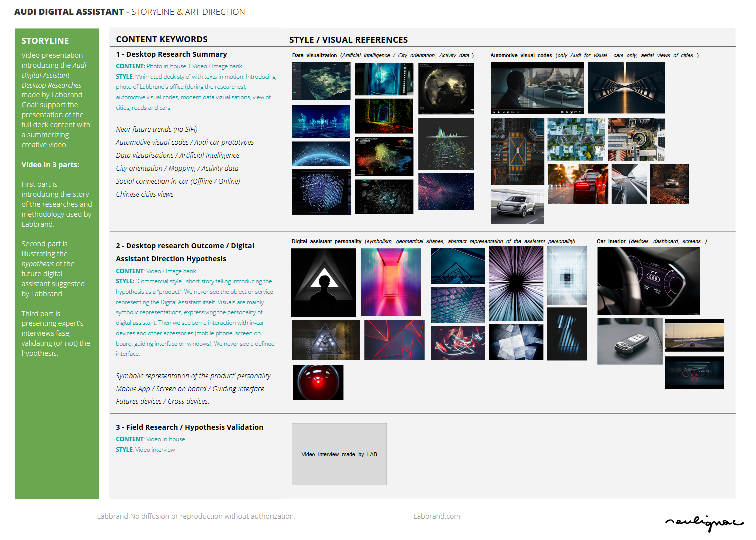Click the 'CONTENT KEYWORDS' heading
756x540 pixels.
click(x=162, y=39)
